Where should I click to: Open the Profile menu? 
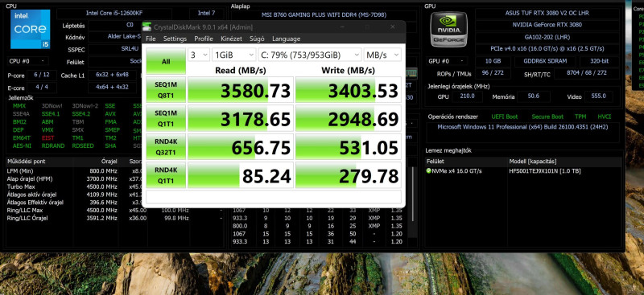pos(204,39)
